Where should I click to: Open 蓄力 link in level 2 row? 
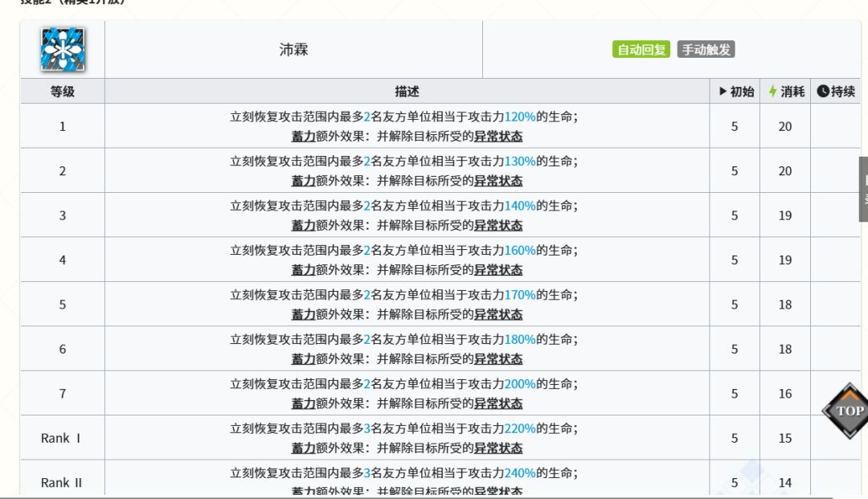[303, 181]
